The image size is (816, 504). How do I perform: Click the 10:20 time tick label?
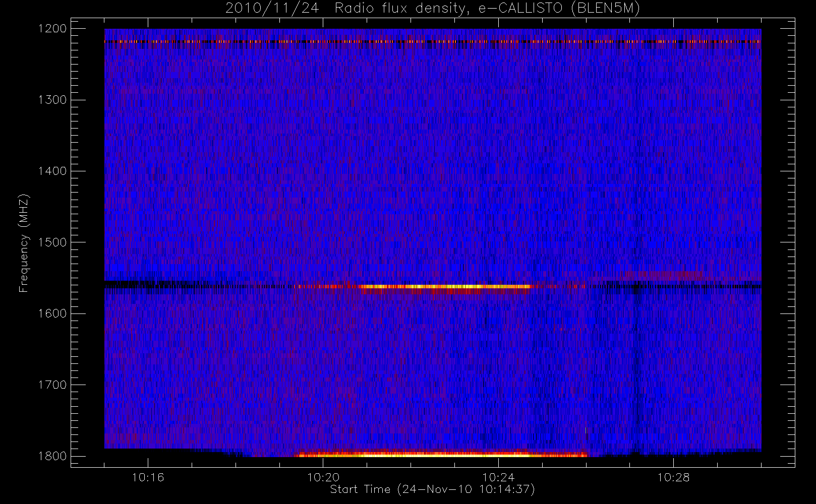click(323, 477)
